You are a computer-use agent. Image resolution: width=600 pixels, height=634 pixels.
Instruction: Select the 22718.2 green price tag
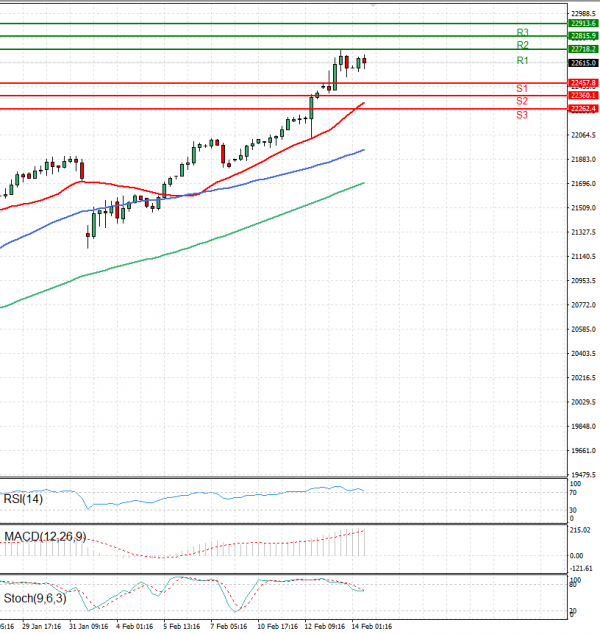click(x=583, y=49)
